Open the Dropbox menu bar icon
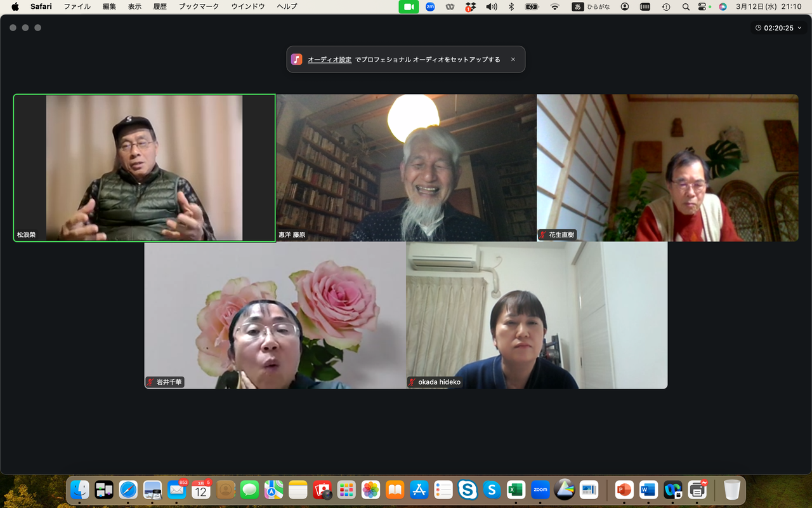Viewport: 812px width, 508px height. tap(470, 6)
